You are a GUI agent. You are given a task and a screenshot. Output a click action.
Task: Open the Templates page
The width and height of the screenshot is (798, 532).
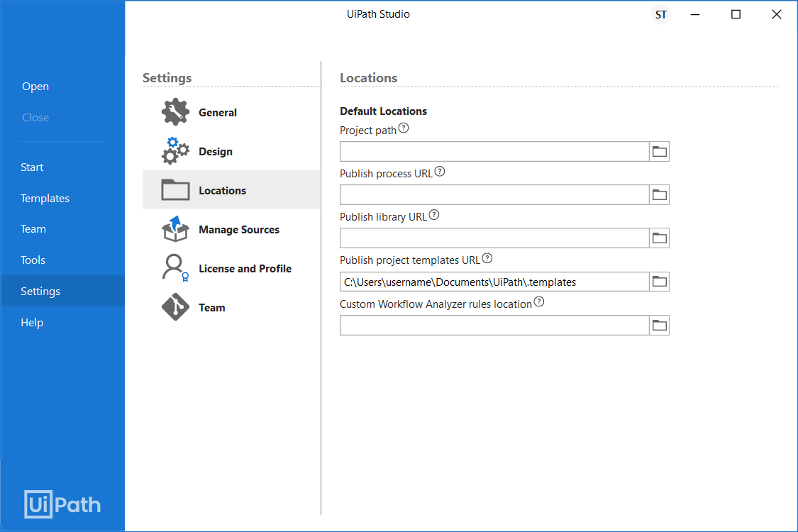(45, 199)
